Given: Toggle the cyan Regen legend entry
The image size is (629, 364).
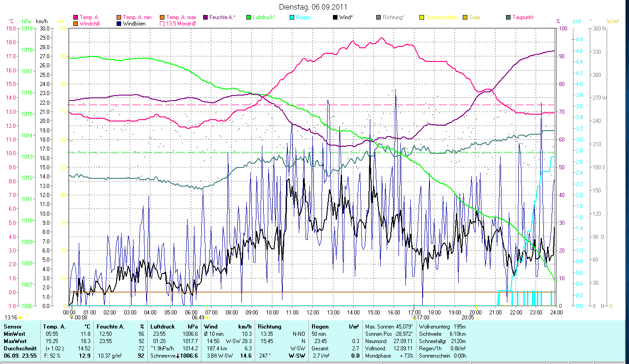Looking at the screenshot, I should point(292,17).
